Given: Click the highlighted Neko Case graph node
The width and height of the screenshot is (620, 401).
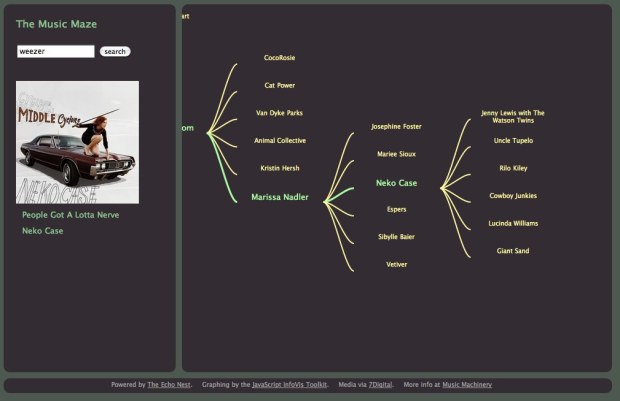Looking at the screenshot, I should click(396, 183).
